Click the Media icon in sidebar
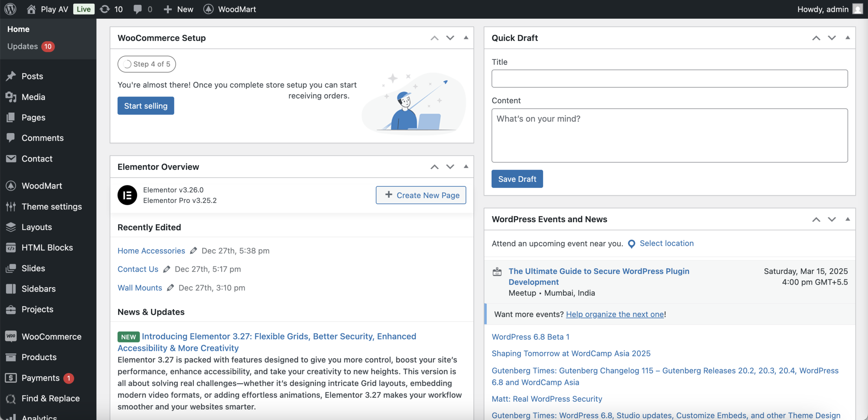868x420 pixels. 11,97
